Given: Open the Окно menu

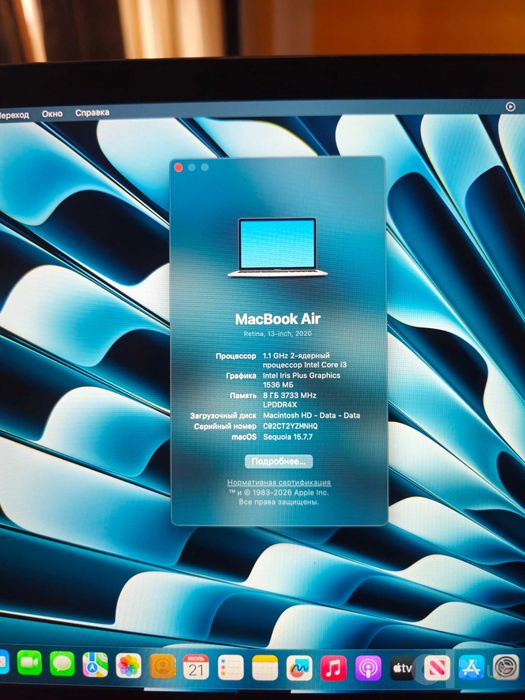Looking at the screenshot, I should click(x=52, y=114).
